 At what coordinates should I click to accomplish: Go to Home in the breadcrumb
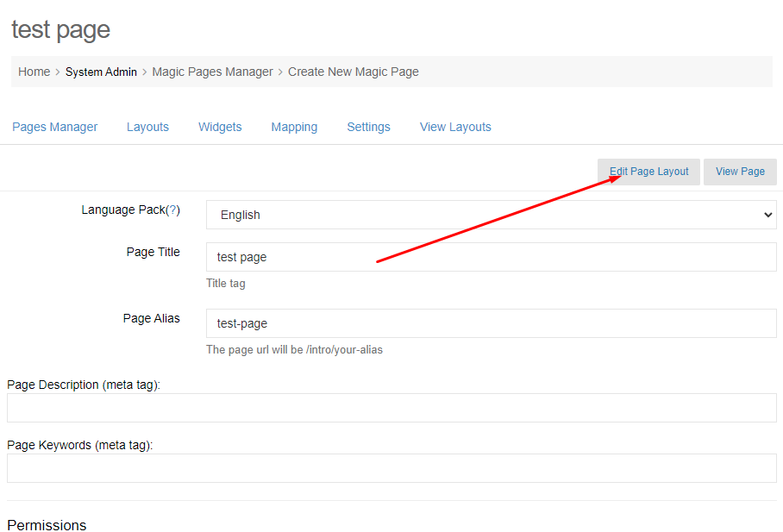[x=34, y=72]
